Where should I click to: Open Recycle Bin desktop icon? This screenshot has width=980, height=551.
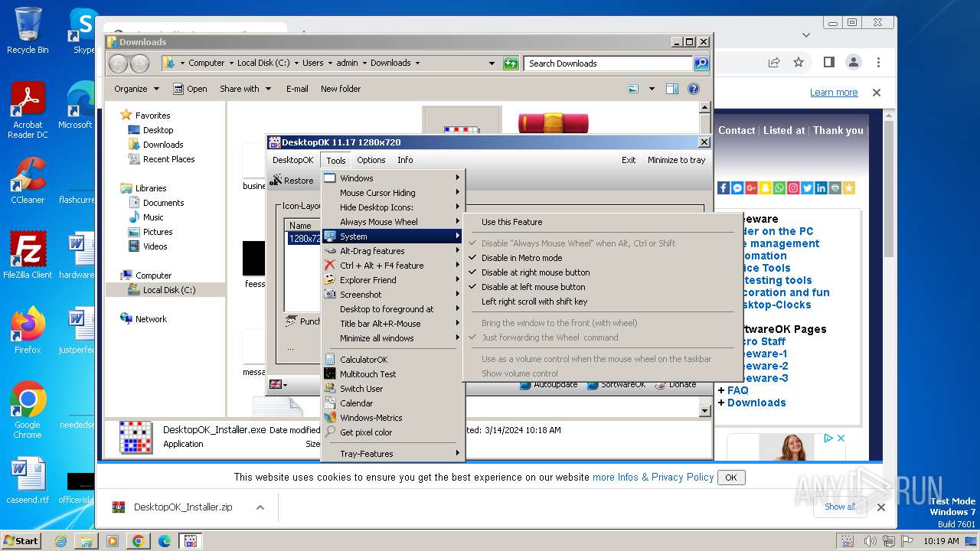[28, 31]
